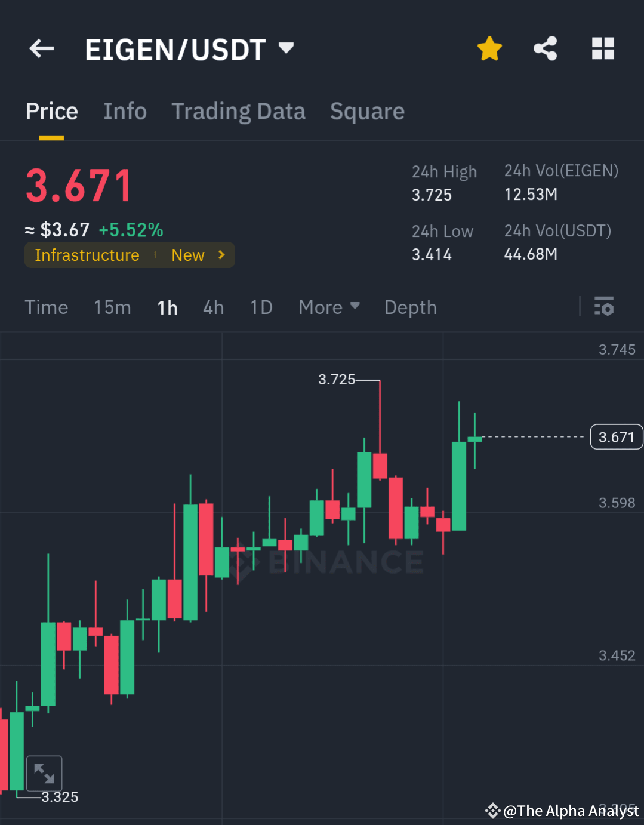
Task: Open the grid menu icon top right
Action: tap(603, 49)
